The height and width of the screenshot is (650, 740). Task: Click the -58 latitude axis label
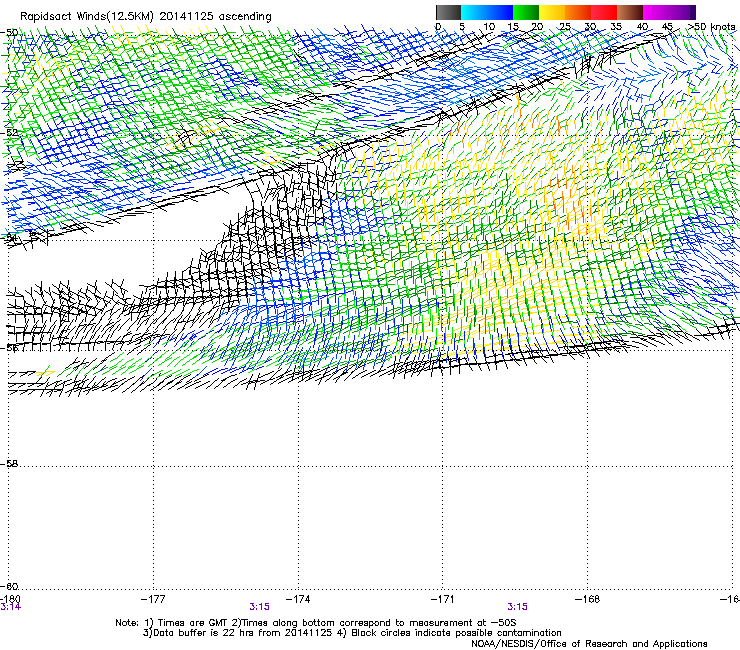[x=10, y=464]
